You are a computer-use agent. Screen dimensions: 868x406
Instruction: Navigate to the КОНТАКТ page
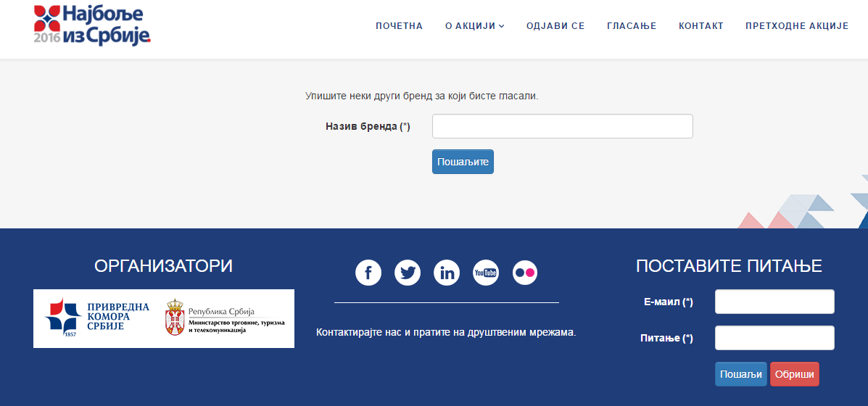click(x=701, y=26)
